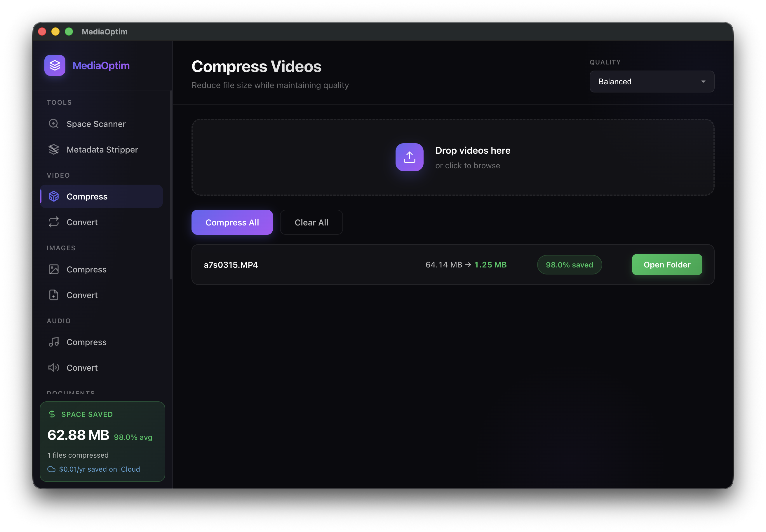Open Folder for the compressed a7s0315.MP4
766x532 pixels.
(666, 264)
